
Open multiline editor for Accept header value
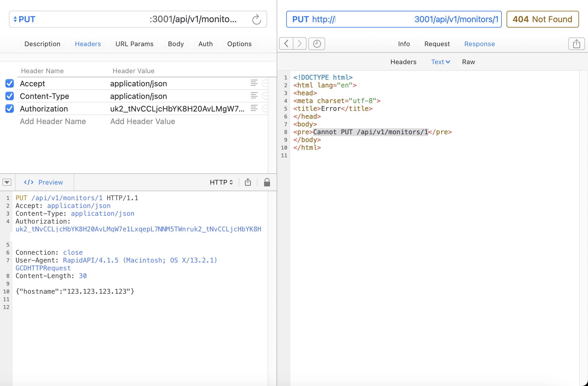click(254, 83)
